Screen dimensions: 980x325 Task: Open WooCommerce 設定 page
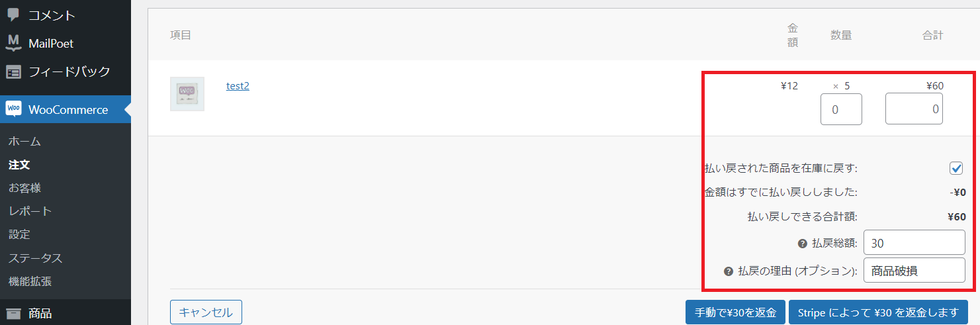pos(19,234)
